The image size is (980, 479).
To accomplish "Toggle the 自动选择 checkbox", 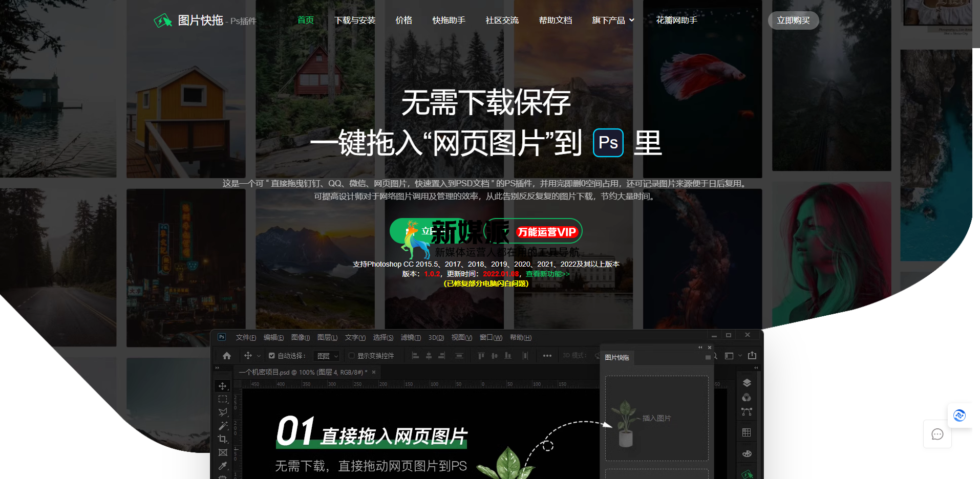I will (272, 356).
